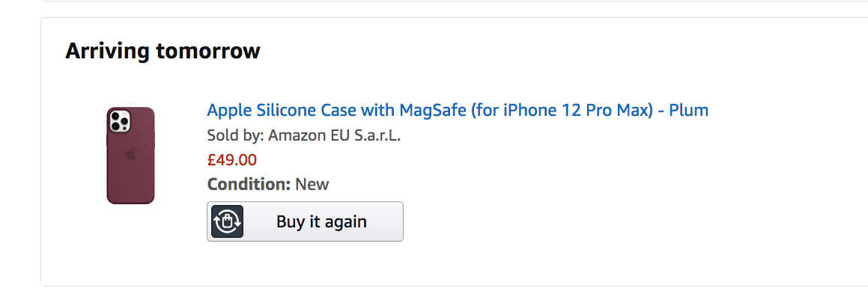Click the Condition: New label
The image size is (868, 294).
(x=268, y=184)
